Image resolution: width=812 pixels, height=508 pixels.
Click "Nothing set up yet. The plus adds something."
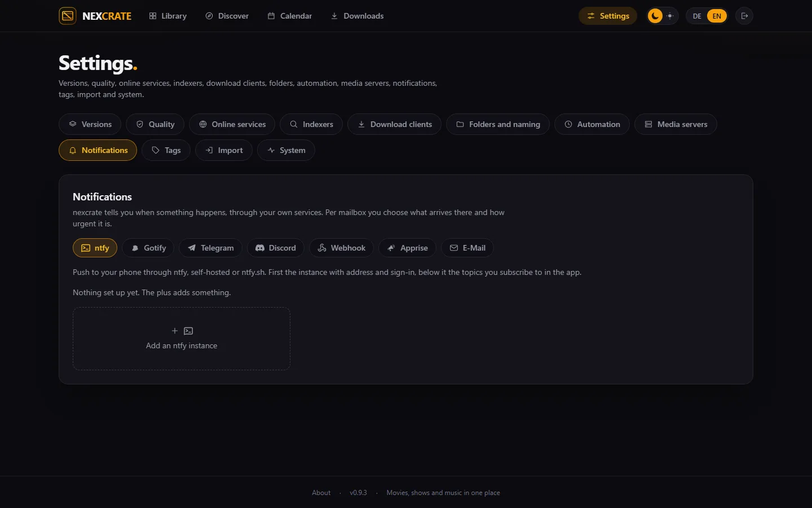[152, 292]
